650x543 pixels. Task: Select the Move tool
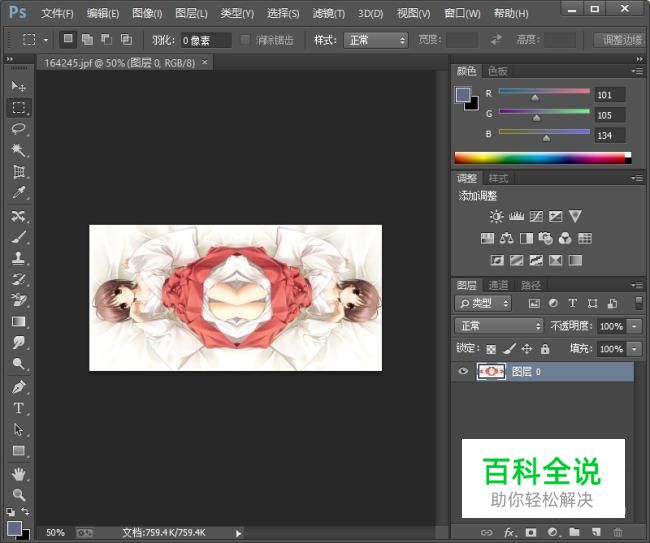pyautogui.click(x=18, y=86)
